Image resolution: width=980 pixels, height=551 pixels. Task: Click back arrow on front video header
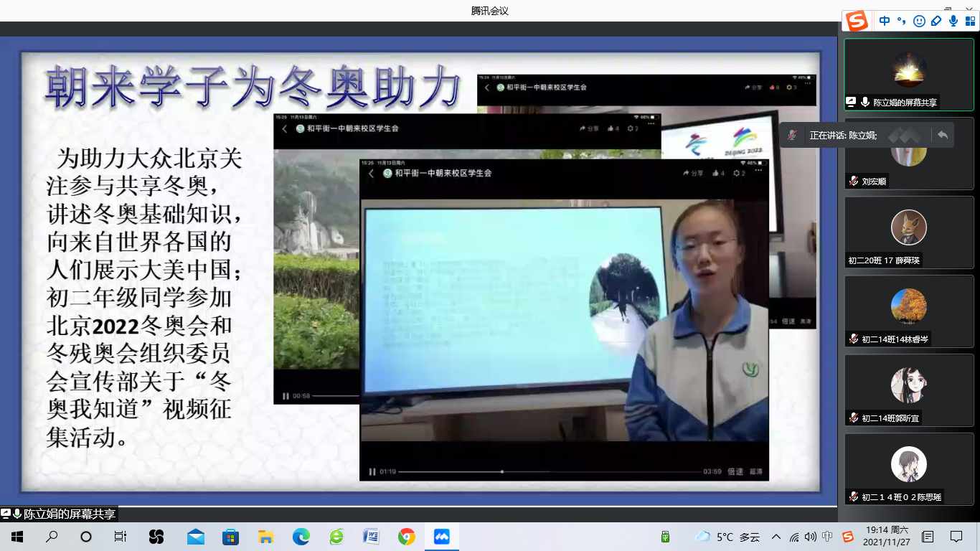click(x=372, y=173)
